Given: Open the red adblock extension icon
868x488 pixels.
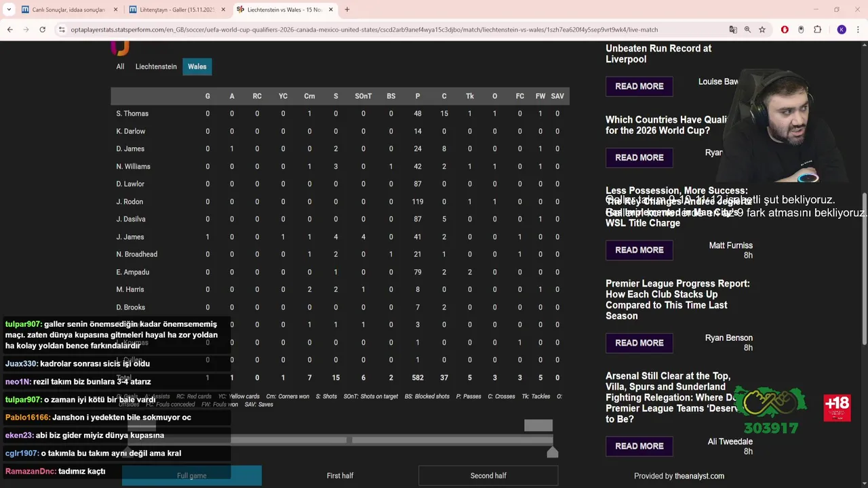Looking at the screenshot, I should point(785,30).
